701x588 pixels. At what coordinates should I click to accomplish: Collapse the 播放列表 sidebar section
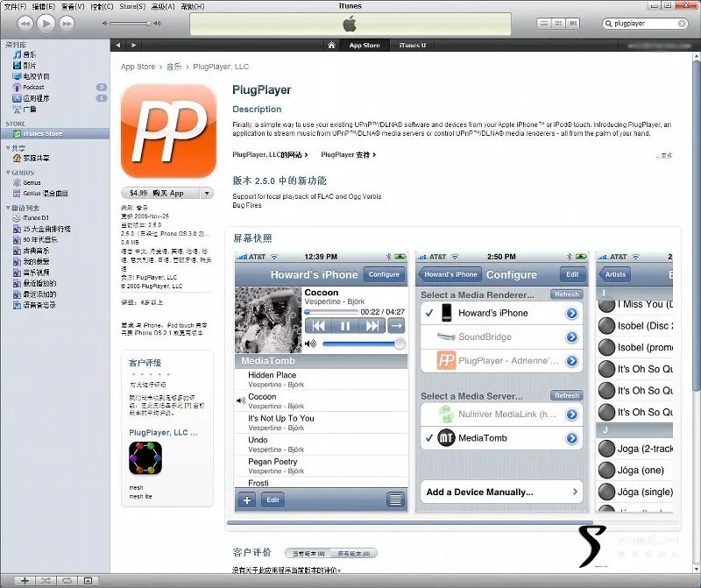click(x=8, y=208)
